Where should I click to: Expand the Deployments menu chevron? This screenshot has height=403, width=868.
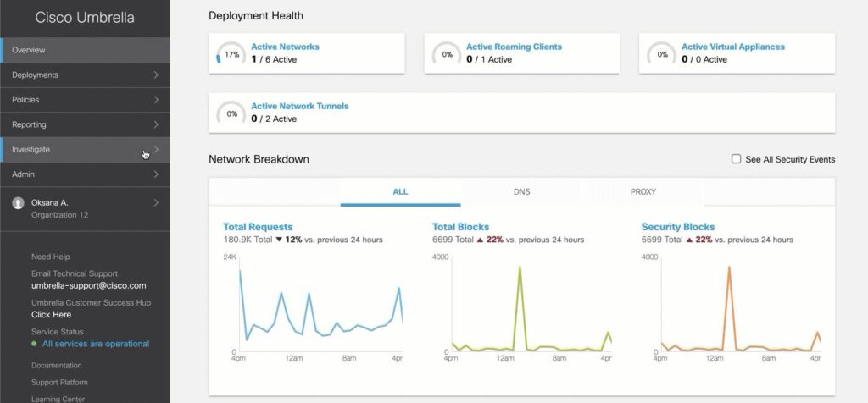156,75
